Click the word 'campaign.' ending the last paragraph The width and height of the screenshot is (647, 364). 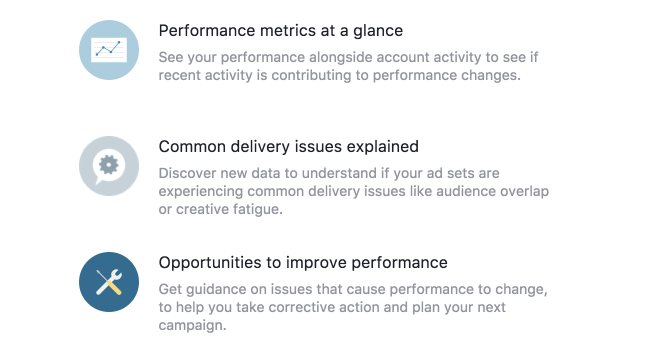click(x=193, y=326)
